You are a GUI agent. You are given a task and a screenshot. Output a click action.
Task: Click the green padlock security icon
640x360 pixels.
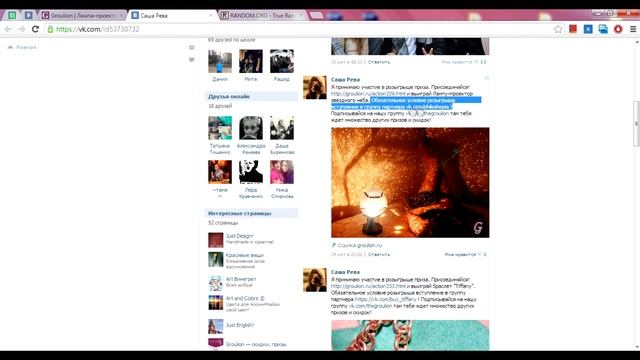tap(50, 29)
